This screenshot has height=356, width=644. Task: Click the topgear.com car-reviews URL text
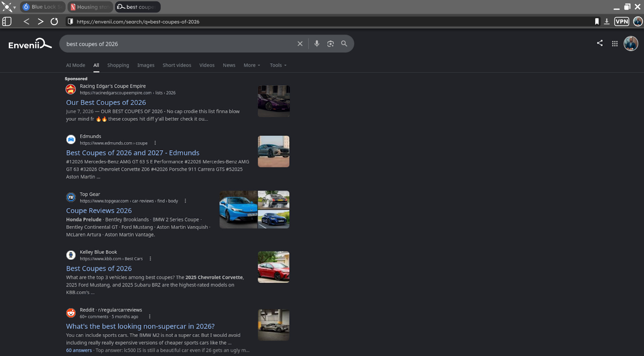click(x=129, y=201)
